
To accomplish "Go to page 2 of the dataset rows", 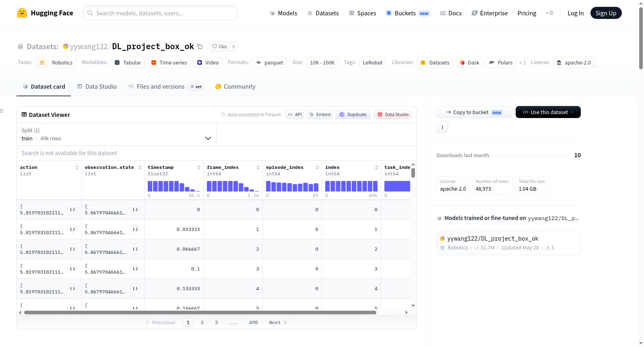I will coord(202,322).
